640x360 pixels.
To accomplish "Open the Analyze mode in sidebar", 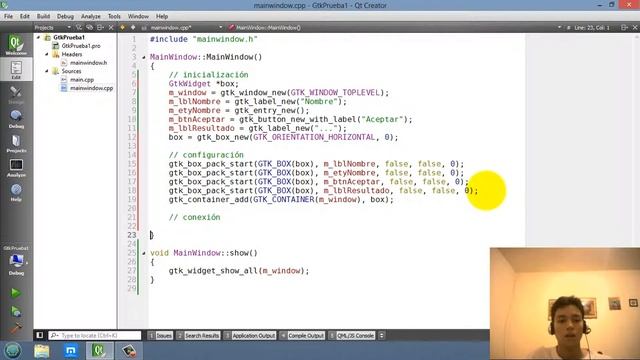I will click(16, 168).
